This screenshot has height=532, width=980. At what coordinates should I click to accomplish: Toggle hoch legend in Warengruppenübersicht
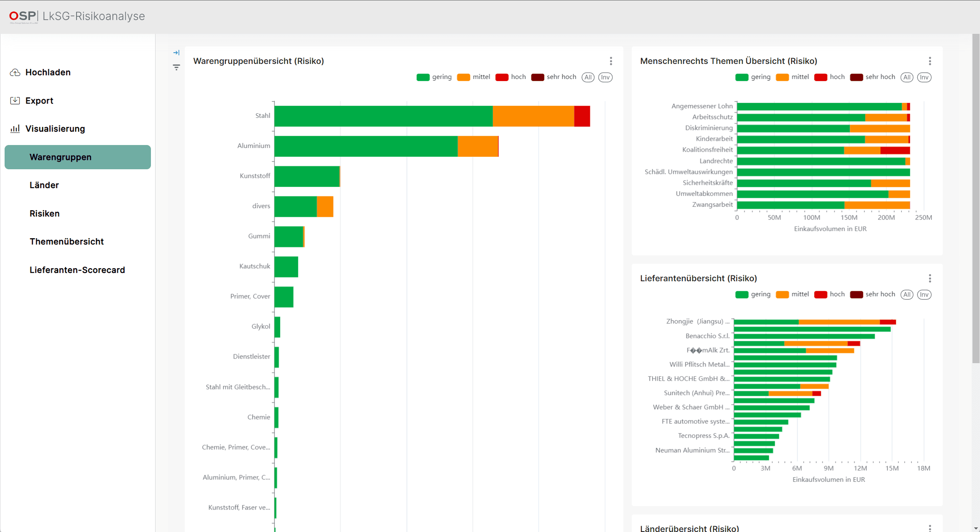510,77
